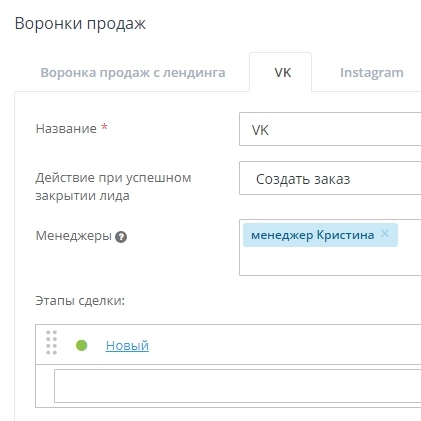Click the Воронки продаж page heading
Image resolution: width=421 pixels, height=421 pixels.
pos(80,24)
